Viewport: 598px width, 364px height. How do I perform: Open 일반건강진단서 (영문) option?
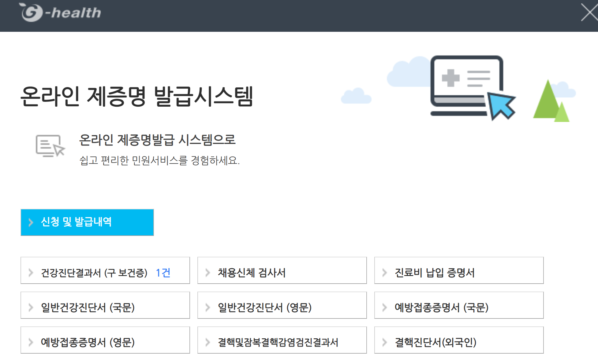coord(265,307)
